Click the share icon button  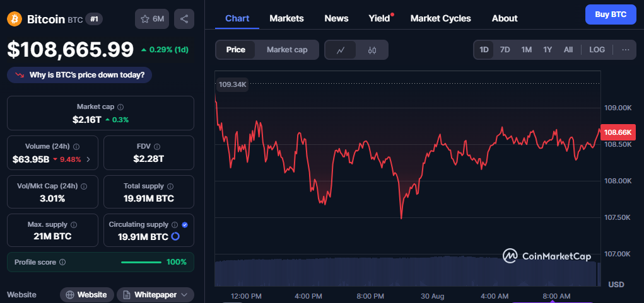tap(184, 19)
